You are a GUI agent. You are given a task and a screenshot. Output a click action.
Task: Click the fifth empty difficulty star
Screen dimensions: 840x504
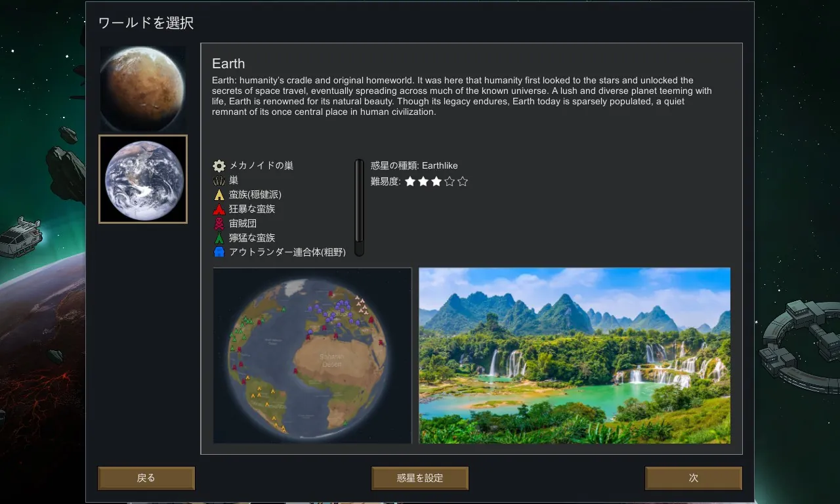coord(463,182)
